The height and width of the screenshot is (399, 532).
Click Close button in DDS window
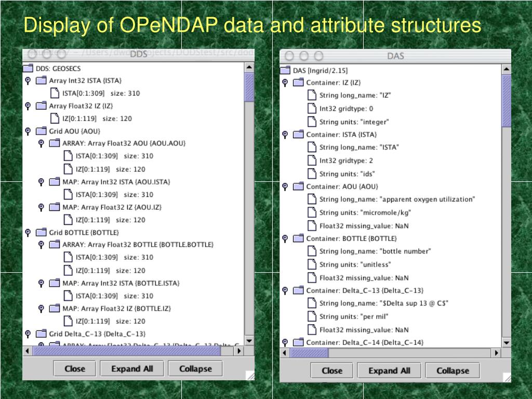(x=75, y=368)
